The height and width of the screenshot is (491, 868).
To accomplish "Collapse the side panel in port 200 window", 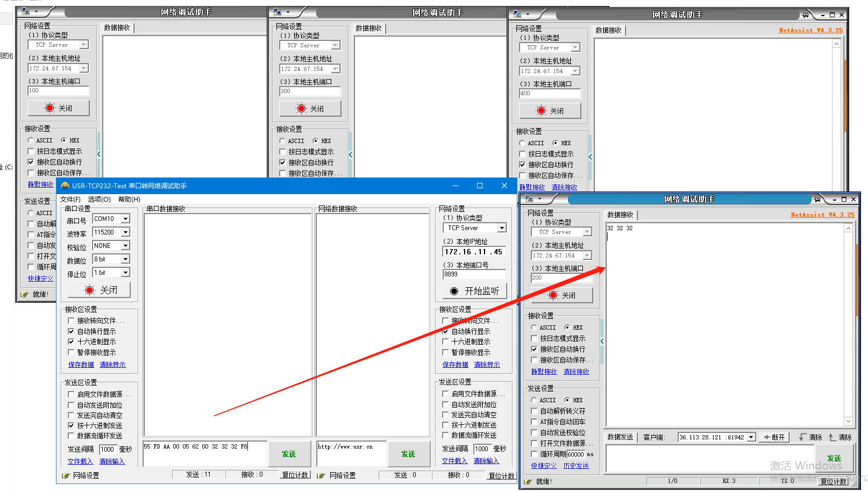I will [602, 341].
